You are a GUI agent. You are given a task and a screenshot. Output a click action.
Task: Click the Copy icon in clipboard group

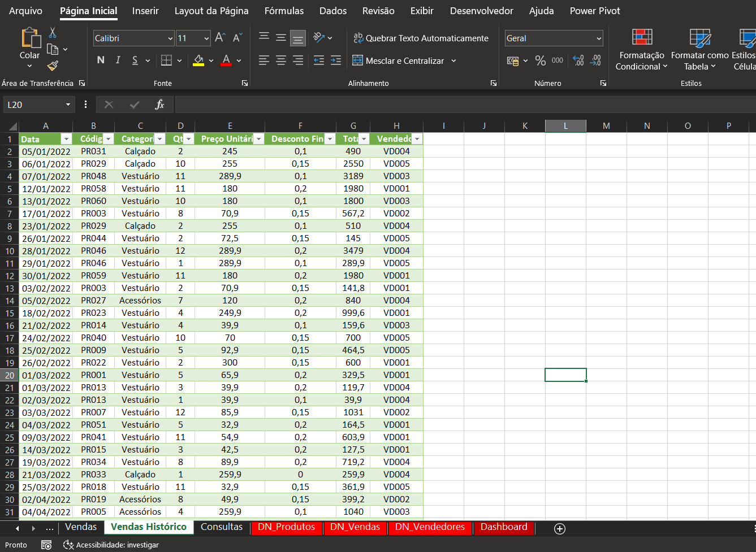point(53,49)
